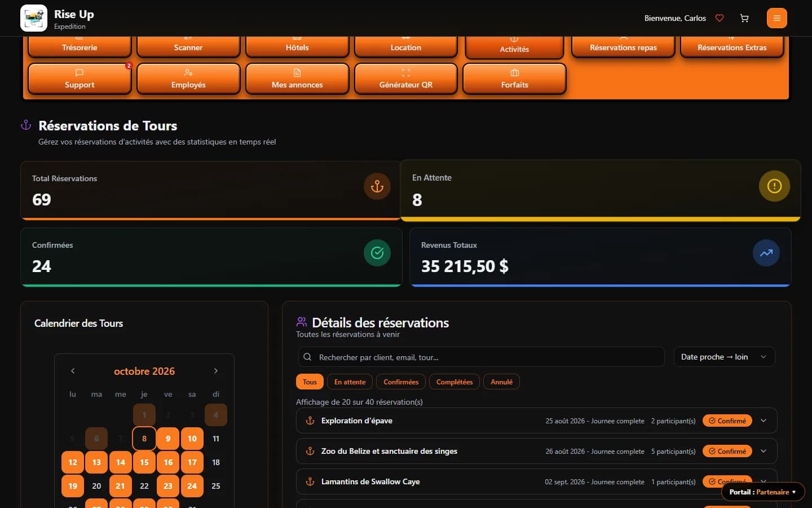The width and height of the screenshot is (812, 508).
Task: Select October 24 in the calendar
Action: click(192, 486)
